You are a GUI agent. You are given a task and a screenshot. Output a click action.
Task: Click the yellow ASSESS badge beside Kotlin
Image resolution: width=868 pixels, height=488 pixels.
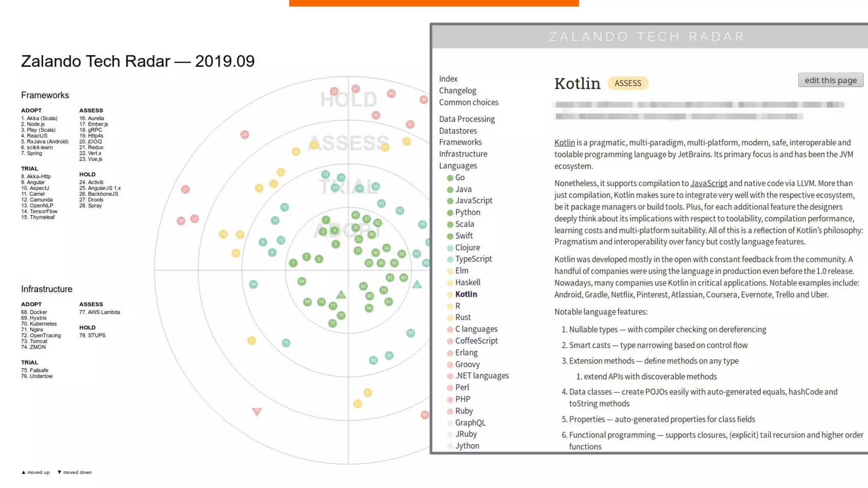[628, 83]
